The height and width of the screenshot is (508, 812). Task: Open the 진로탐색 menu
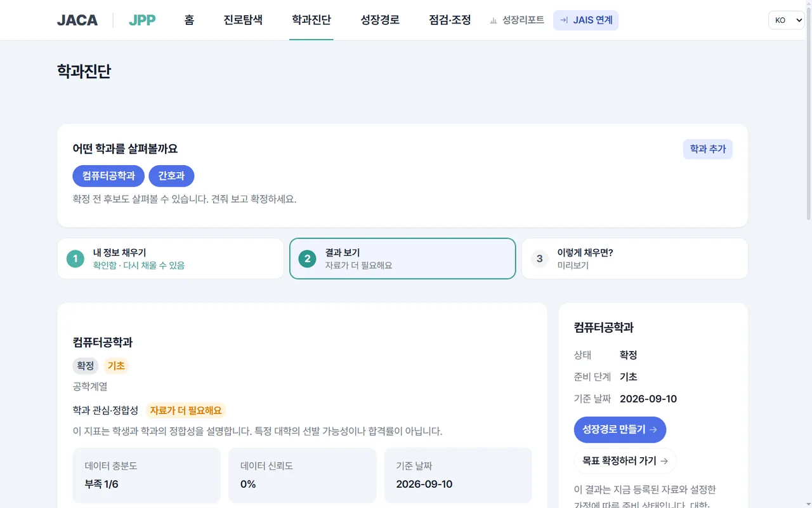pyautogui.click(x=243, y=20)
